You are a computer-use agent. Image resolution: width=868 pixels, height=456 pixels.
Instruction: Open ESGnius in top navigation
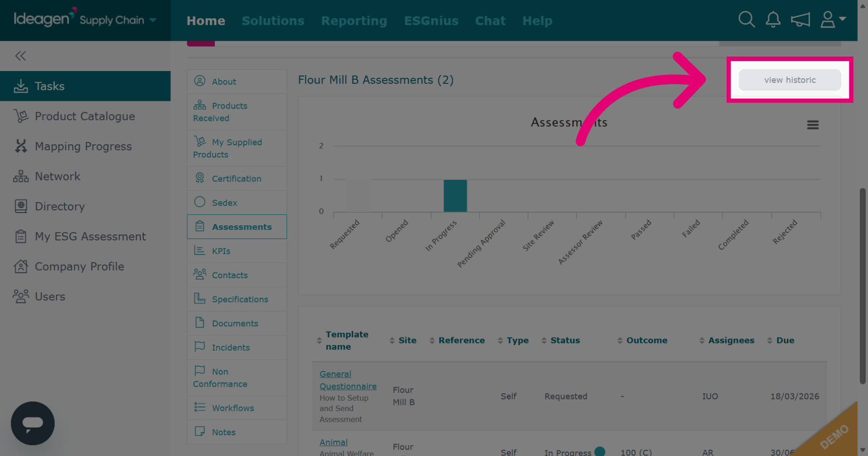(x=431, y=21)
